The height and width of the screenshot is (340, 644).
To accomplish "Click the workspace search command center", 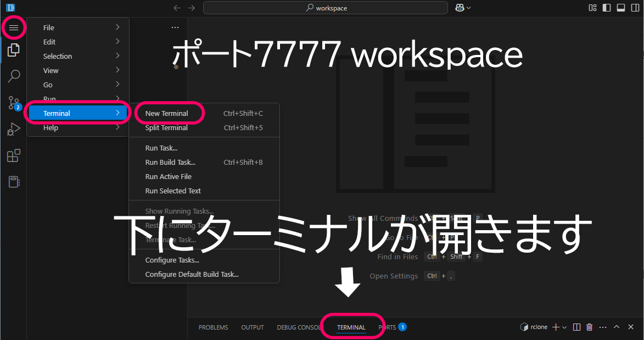I will [x=325, y=8].
